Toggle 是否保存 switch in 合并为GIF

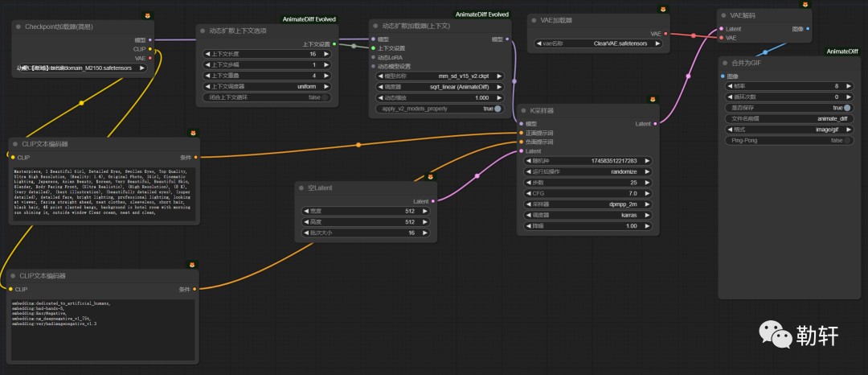pos(847,108)
